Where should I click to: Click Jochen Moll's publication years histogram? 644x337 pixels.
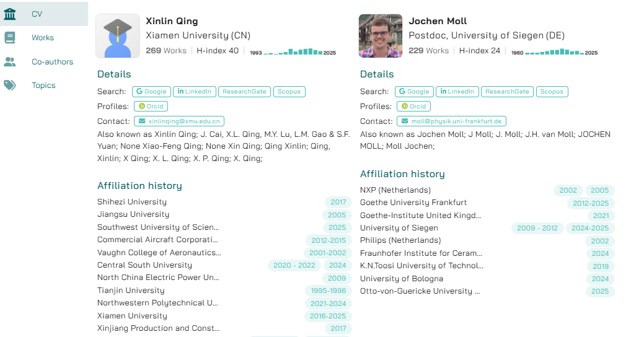[554, 52]
